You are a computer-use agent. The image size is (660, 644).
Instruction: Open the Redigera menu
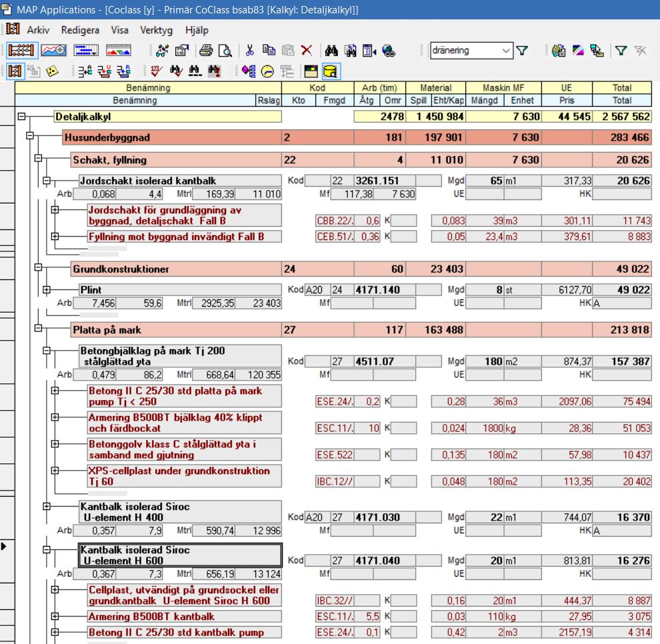tap(81, 30)
